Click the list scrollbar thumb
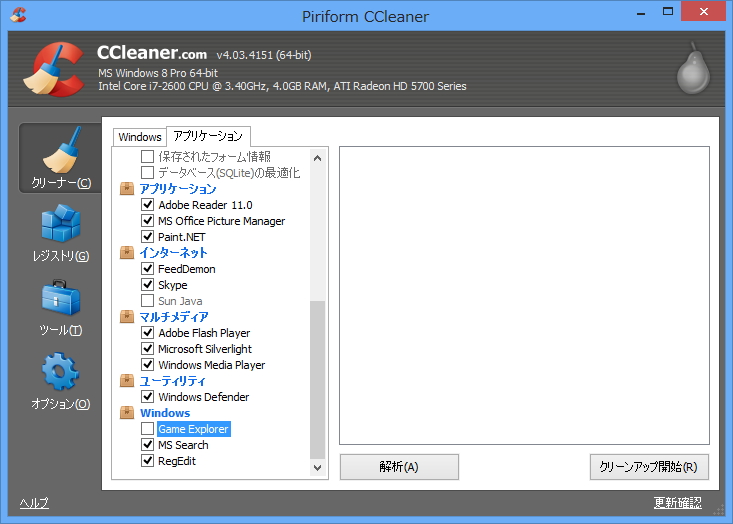Image resolution: width=733 pixels, height=524 pixels. [317, 380]
